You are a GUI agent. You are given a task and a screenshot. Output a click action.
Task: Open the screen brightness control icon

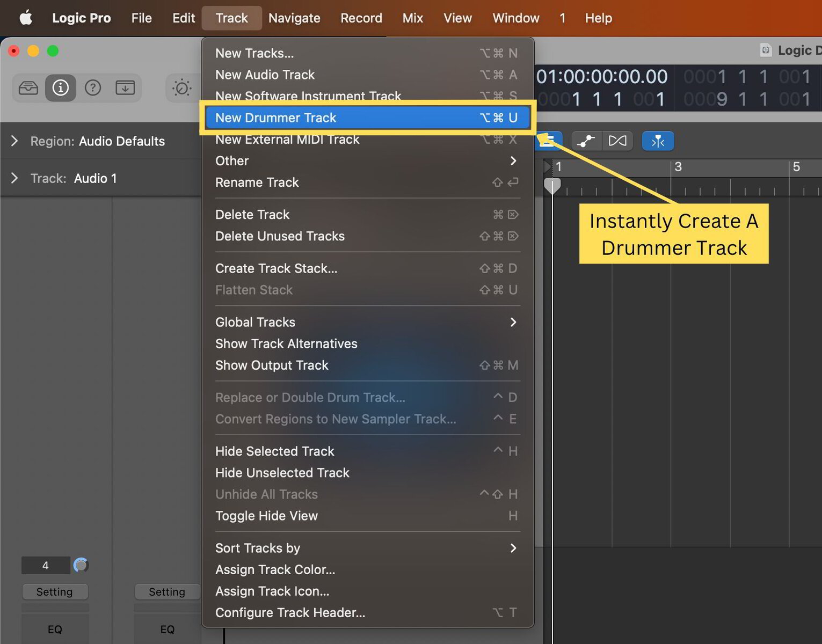point(181,87)
